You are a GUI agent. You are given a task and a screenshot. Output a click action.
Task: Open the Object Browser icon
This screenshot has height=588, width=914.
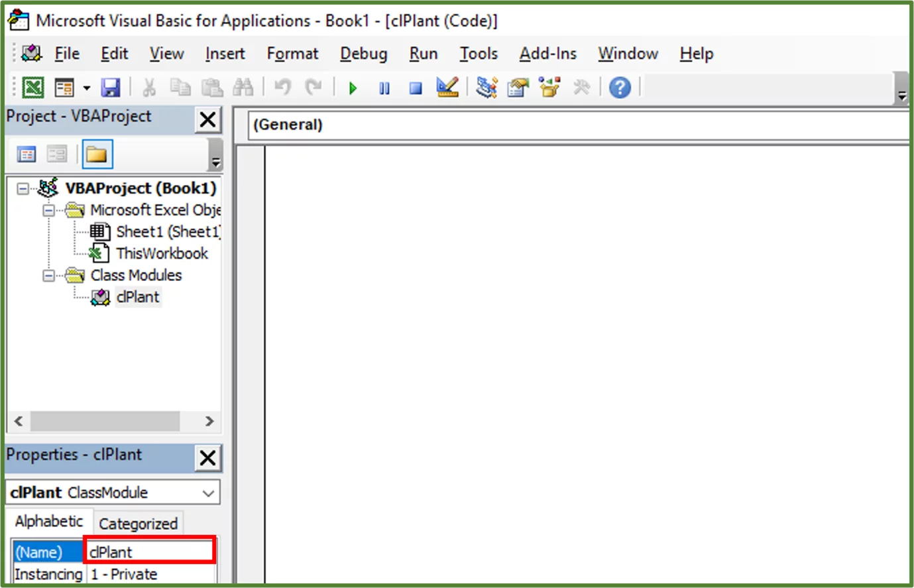pos(549,88)
